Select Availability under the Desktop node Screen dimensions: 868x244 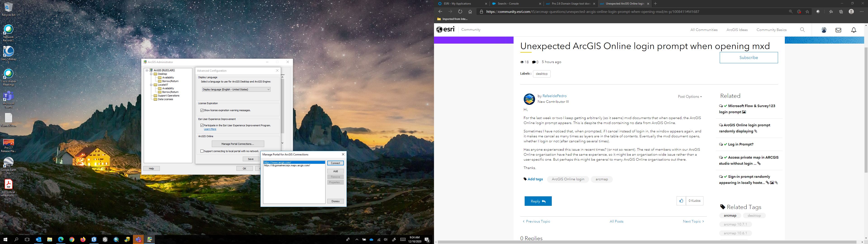coord(168,77)
